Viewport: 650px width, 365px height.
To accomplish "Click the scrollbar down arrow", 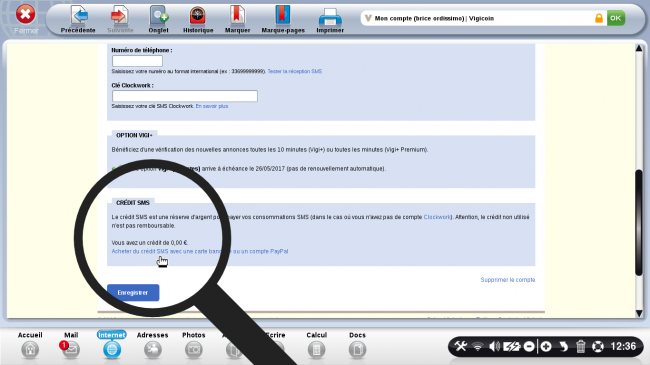I will tap(639, 313).
